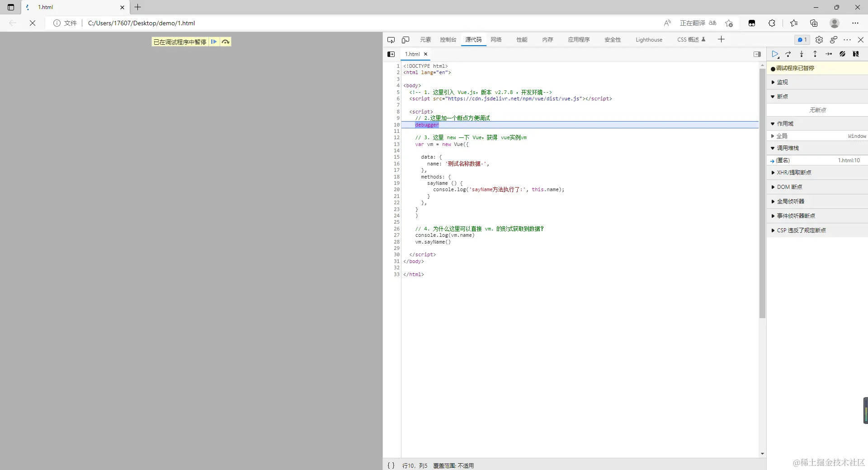The width and height of the screenshot is (868, 470).
Task: Open the browser profile avatar
Action: [x=835, y=23]
